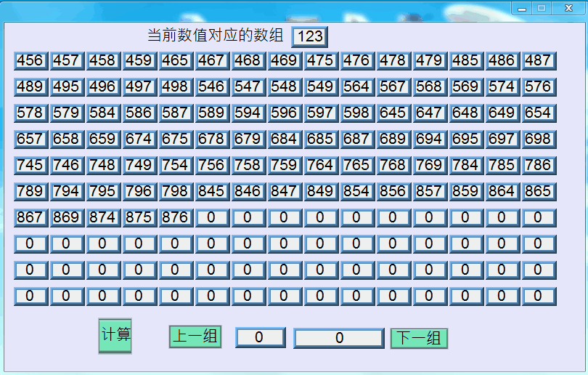Select the cell showing 789
This screenshot has height=375, width=588.
pos(30,192)
